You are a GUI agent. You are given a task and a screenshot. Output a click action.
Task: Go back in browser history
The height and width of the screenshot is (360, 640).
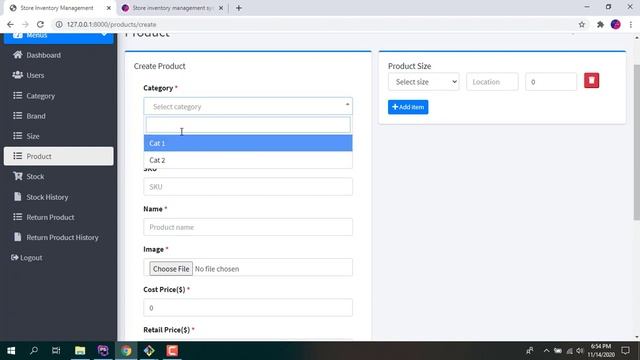tap(10, 24)
